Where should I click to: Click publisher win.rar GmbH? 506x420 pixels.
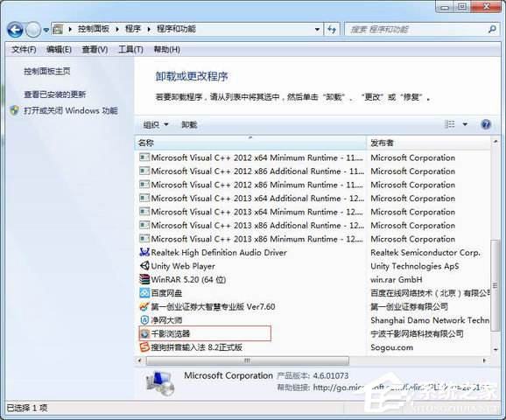coord(397,280)
